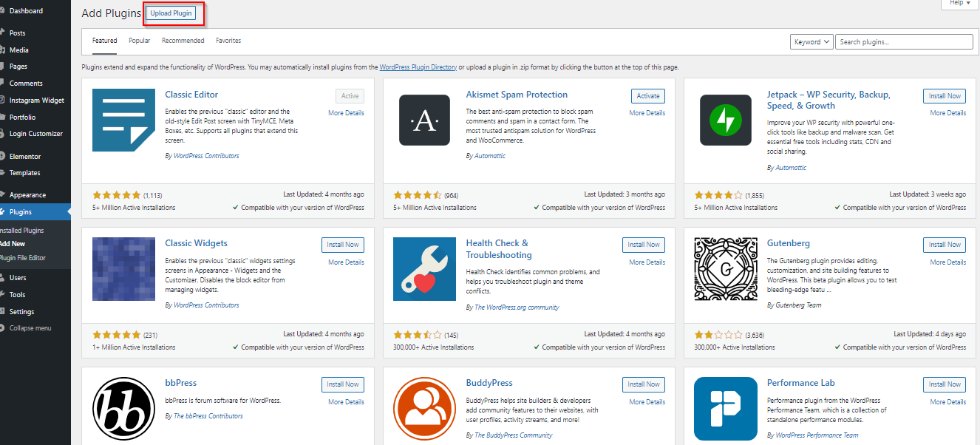Expand the Help dropdown tab
This screenshot has width=980, height=445.
point(960,4)
